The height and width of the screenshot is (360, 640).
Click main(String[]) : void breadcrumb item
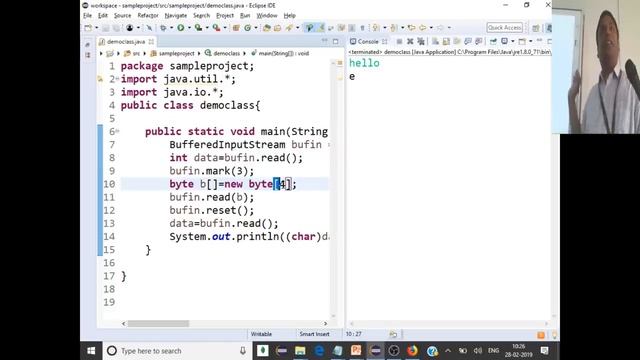(x=280, y=53)
